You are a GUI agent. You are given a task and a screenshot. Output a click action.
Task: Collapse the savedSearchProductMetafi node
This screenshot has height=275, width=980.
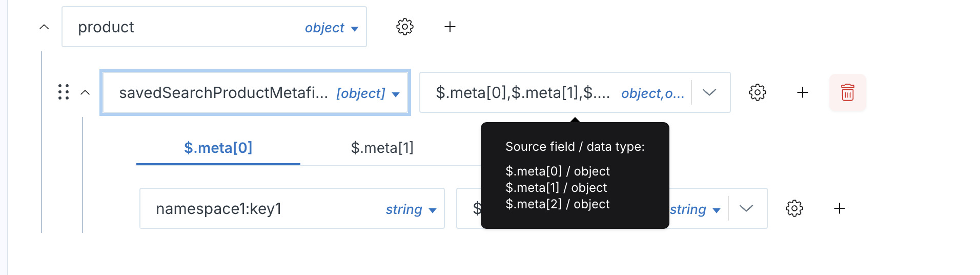[x=85, y=92]
